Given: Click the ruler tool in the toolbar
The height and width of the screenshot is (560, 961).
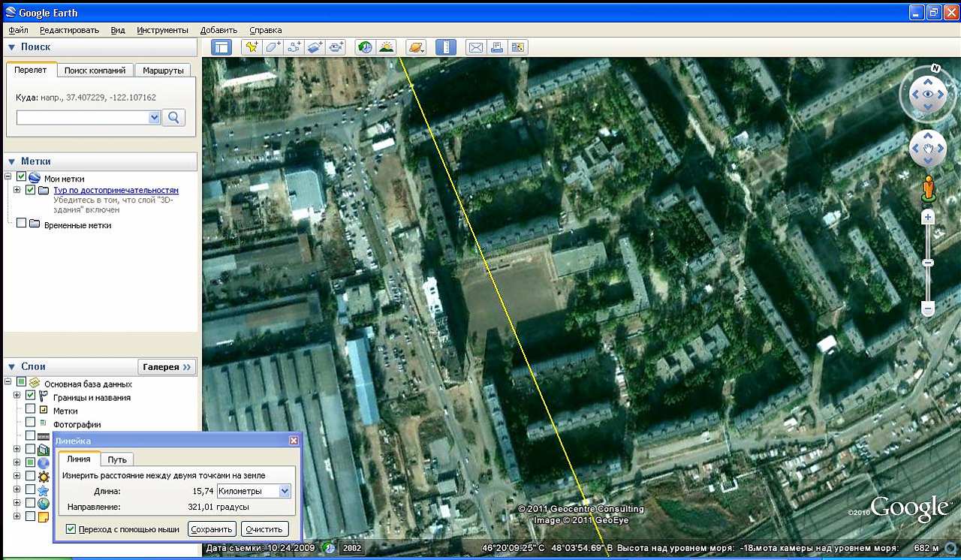Looking at the screenshot, I should 446,47.
